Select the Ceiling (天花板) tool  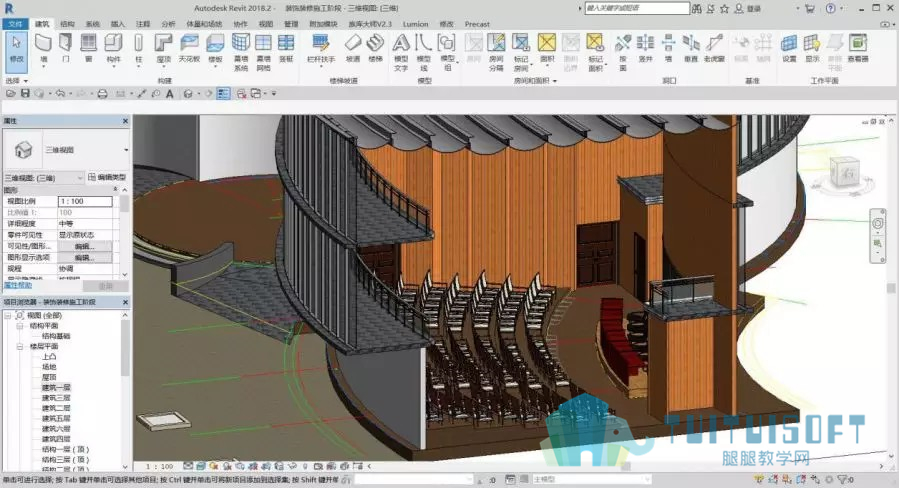pyautogui.click(x=189, y=48)
